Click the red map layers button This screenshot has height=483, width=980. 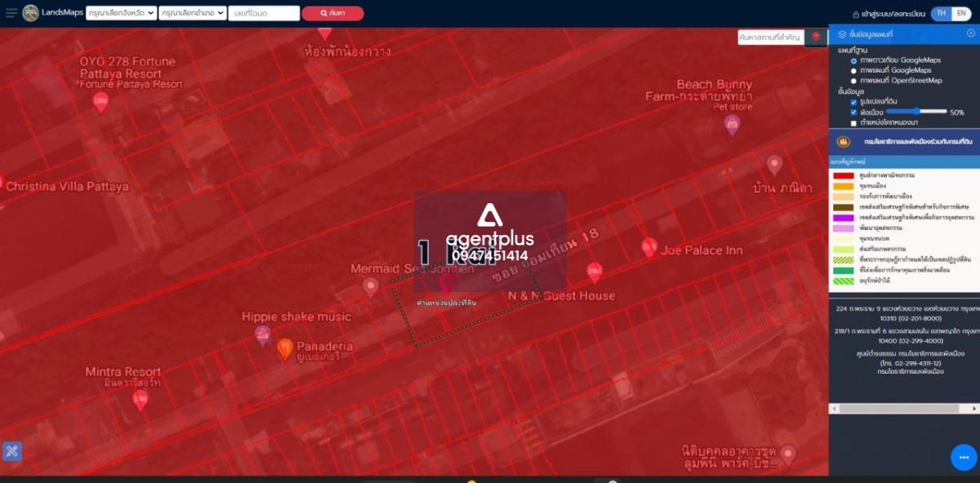(816, 38)
